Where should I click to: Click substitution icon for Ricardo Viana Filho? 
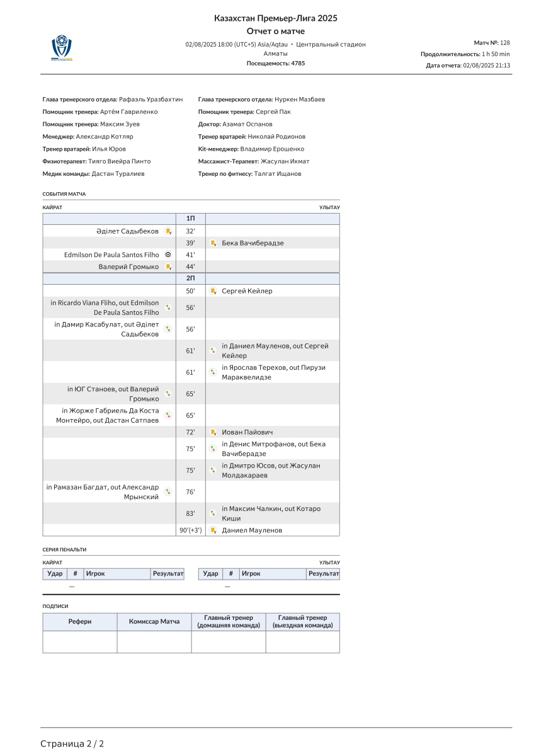click(168, 307)
